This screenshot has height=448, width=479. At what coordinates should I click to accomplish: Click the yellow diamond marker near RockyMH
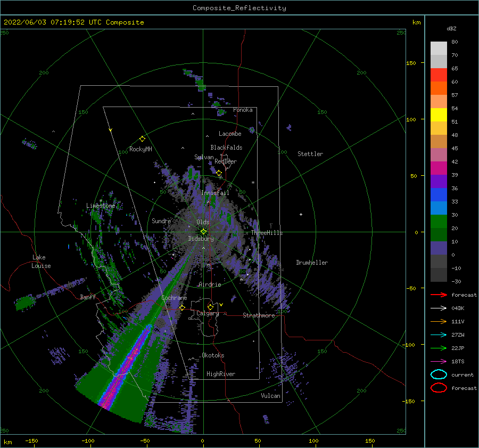(x=142, y=139)
